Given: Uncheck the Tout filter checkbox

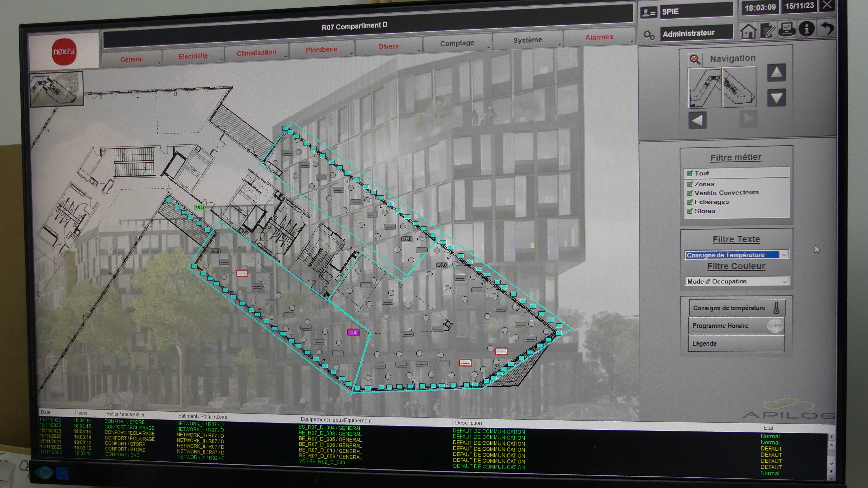Looking at the screenshot, I should click(x=690, y=173).
